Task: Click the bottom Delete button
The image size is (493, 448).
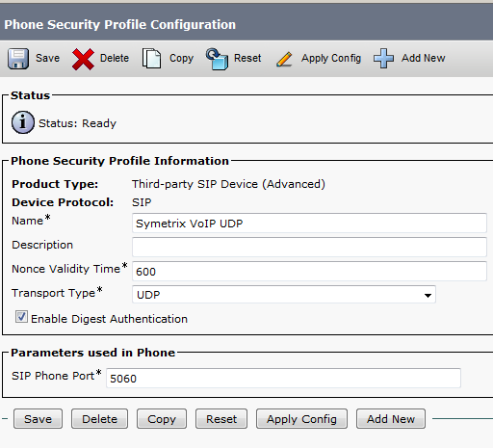Action: tap(99, 419)
